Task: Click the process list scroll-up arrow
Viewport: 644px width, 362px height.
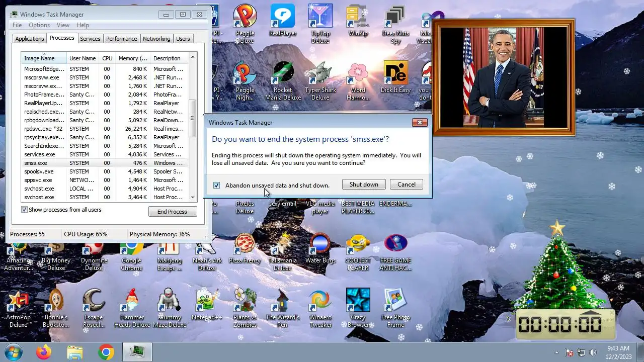Action: [192, 57]
